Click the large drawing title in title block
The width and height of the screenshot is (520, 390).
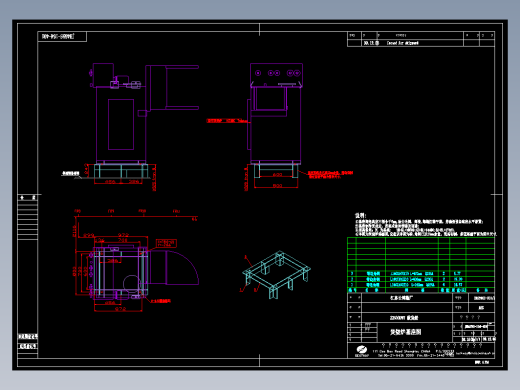click(x=406, y=332)
